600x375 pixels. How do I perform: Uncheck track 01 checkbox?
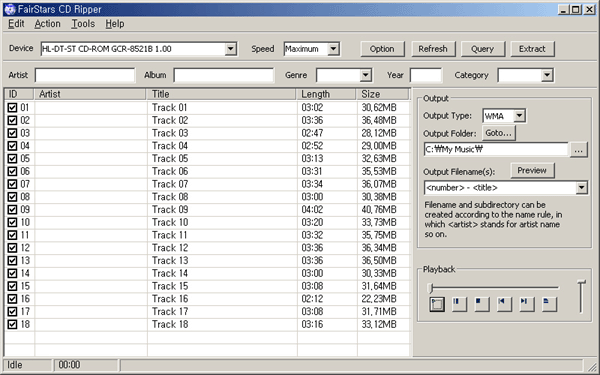click(x=12, y=108)
